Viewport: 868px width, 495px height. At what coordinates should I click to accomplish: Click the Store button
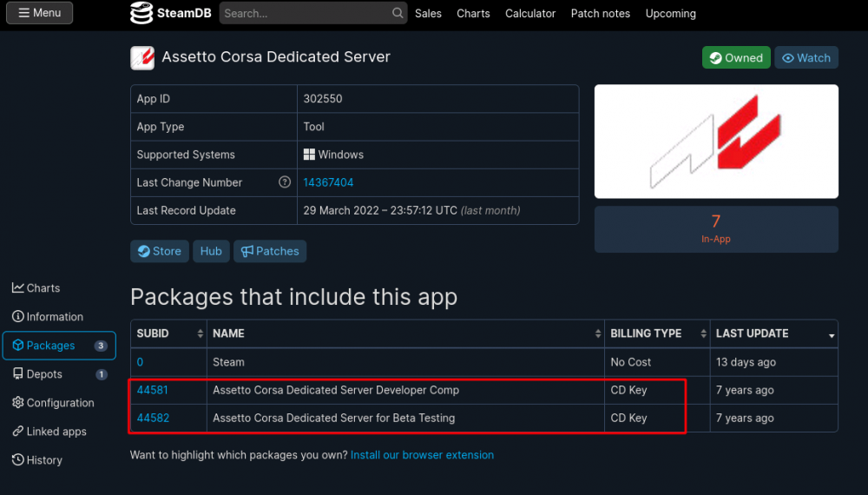pos(160,251)
